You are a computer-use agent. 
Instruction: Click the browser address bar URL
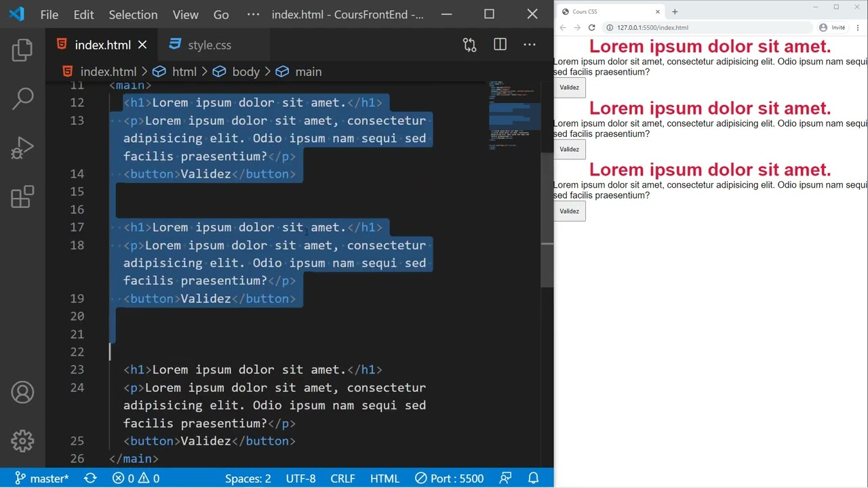pos(652,28)
